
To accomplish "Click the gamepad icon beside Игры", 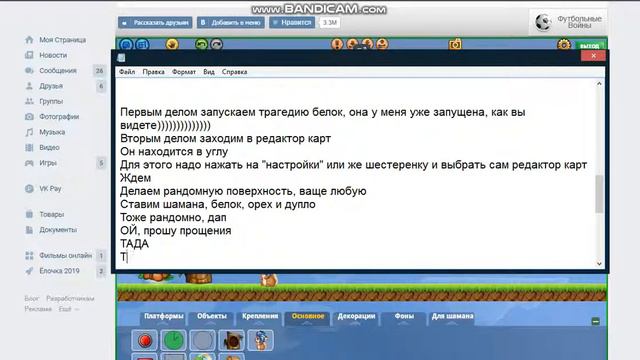I will 29,163.
